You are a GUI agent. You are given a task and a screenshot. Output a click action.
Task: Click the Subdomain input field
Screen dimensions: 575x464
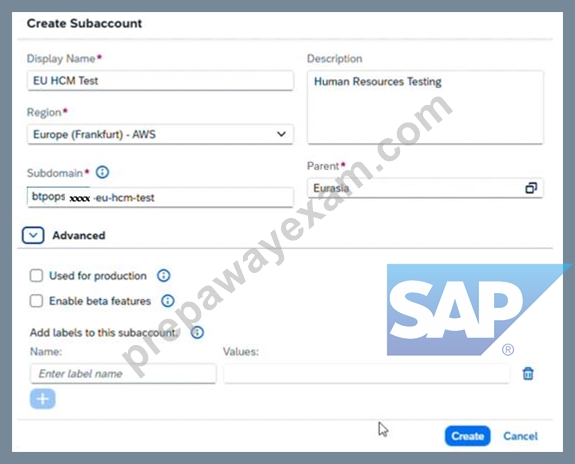click(x=160, y=197)
